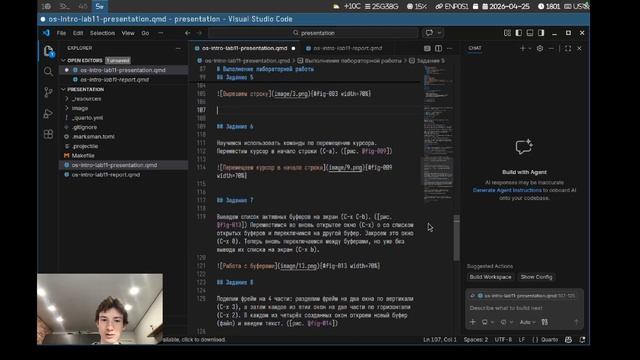This screenshot has width=640, height=360.
Task: Open the Selection menu
Action: pos(102,33)
